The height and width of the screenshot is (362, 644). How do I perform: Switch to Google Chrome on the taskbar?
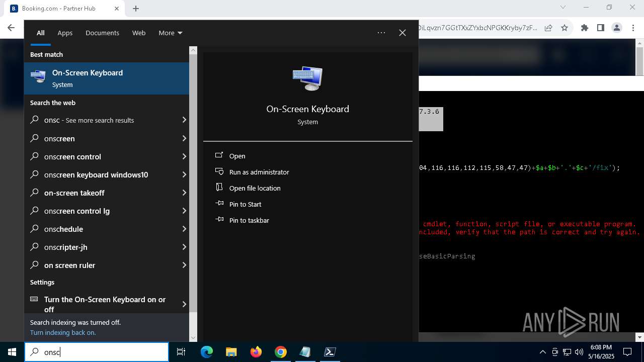(281, 352)
